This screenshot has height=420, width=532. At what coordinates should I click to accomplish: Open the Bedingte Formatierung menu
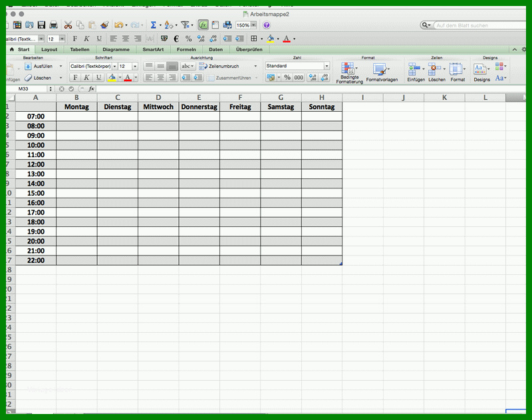coord(349,73)
